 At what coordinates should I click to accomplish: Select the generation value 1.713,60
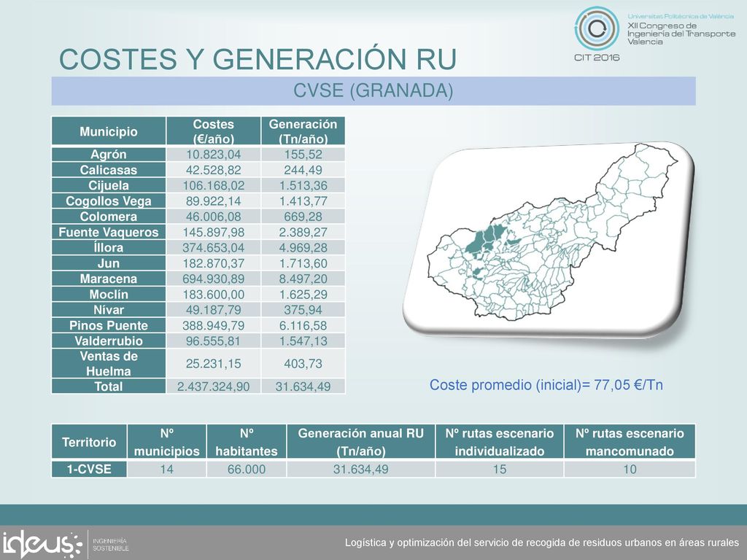[303, 263]
